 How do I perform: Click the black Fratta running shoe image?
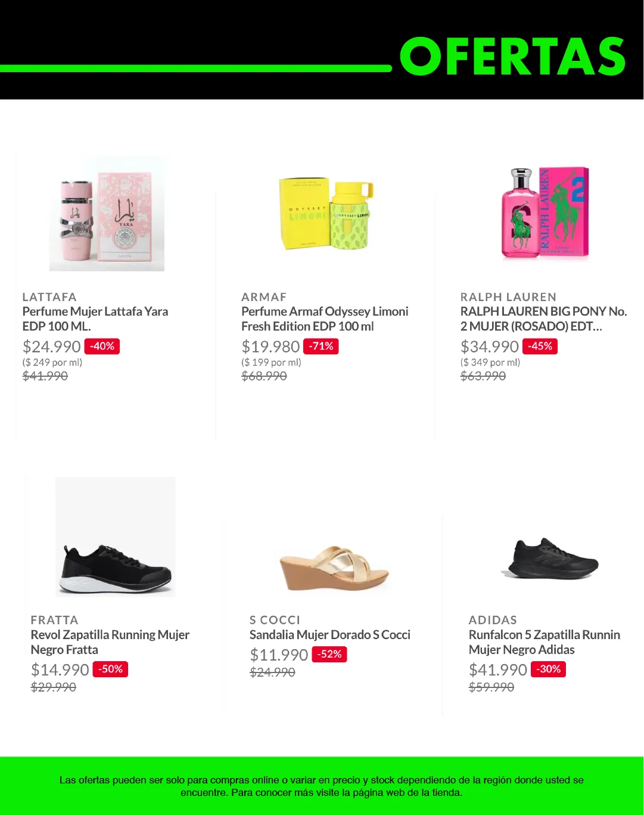point(116,537)
